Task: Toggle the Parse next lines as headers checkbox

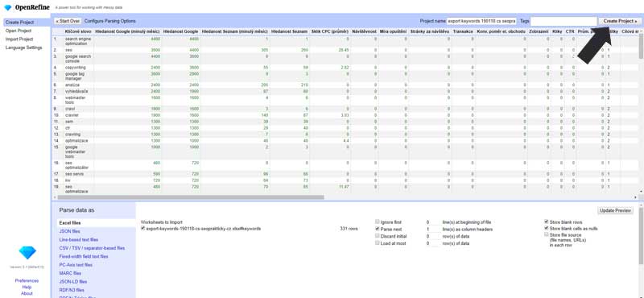Action: (377, 229)
